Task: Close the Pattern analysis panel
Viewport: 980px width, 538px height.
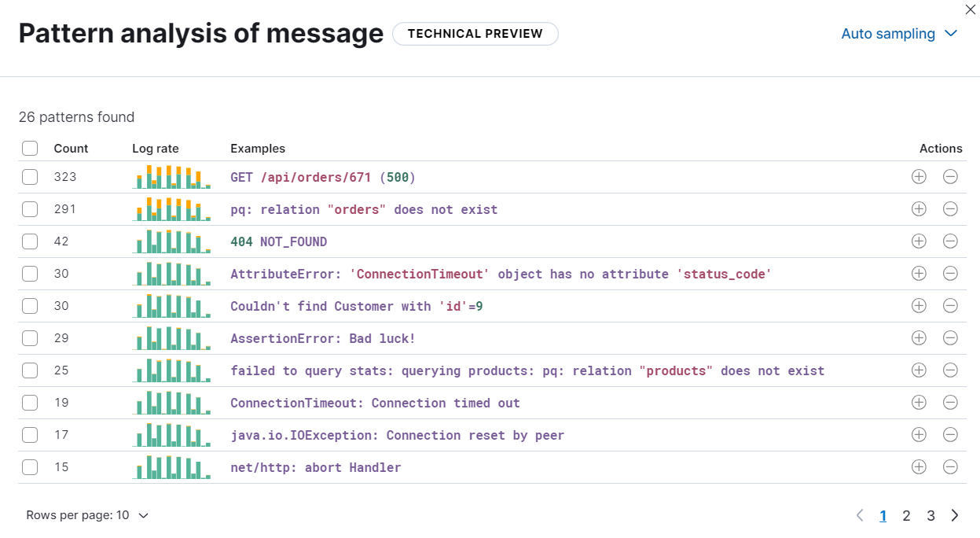Action: coord(970,9)
